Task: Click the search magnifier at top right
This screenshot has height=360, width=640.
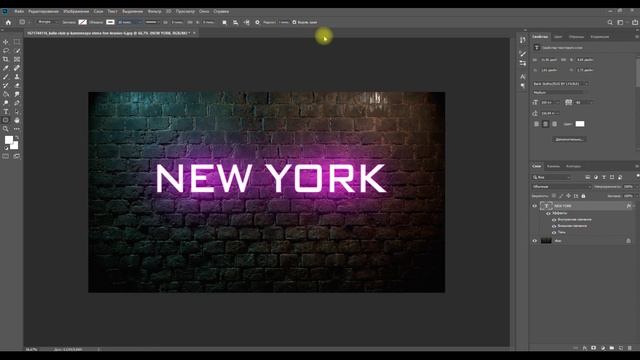Action: tap(610, 22)
